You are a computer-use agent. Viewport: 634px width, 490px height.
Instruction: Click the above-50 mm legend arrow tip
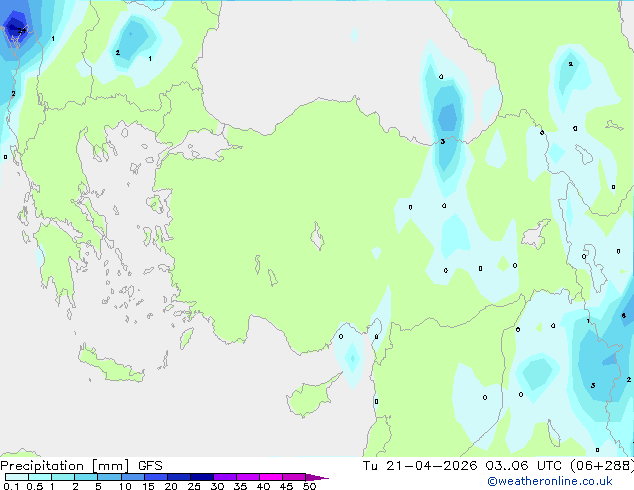(x=317, y=478)
